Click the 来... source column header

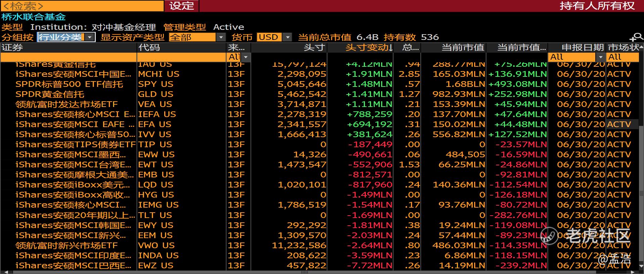pyautogui.click(x=239, y=48)
